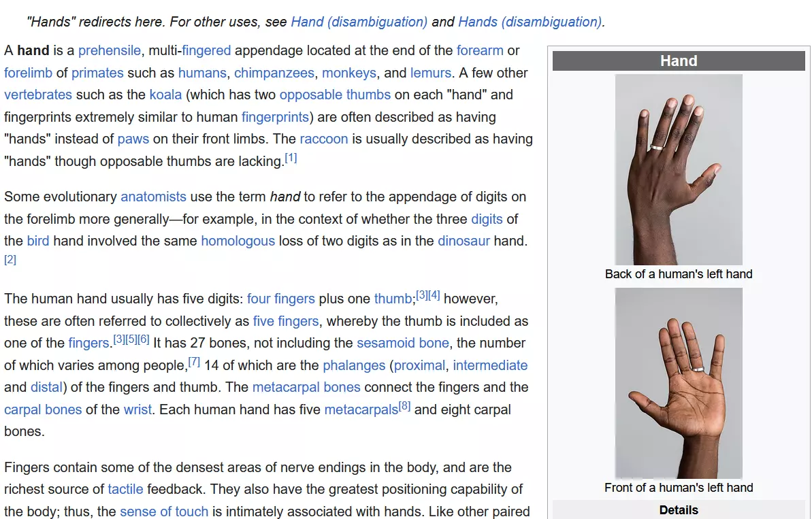Screen dimensions: 812x519
Task: Click the Details infobox section heading
Action: 679,509
